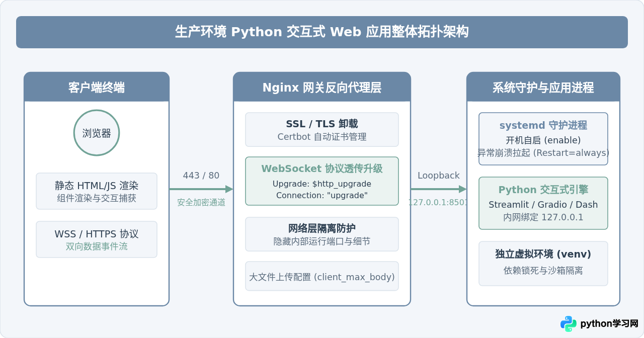The height and width of the screenshot is (338, 644).
Task: Click the 127.0.0.1:8501 address label
Action: click(439, 202)
